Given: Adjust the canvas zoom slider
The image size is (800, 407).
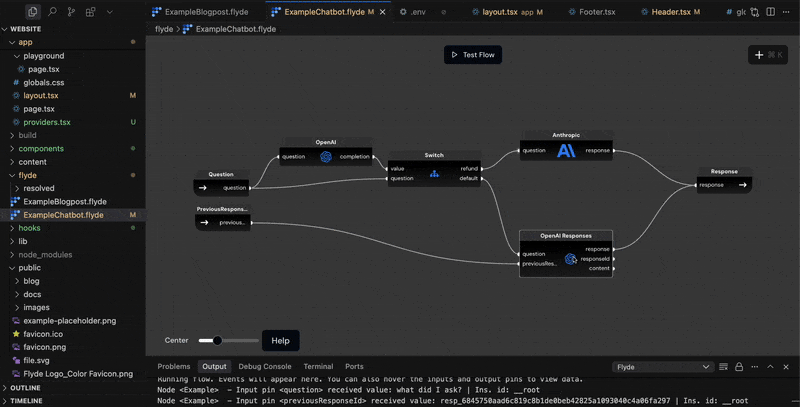Looking at the screenshot, I should pos(217,340).
